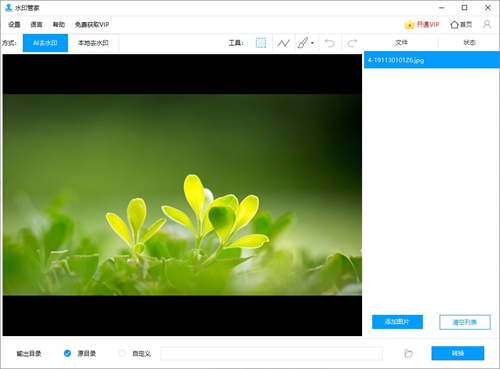The width and height of the screenshot is (500, 369).
Task: Open the 语言 menu
Action: (36, 25)
